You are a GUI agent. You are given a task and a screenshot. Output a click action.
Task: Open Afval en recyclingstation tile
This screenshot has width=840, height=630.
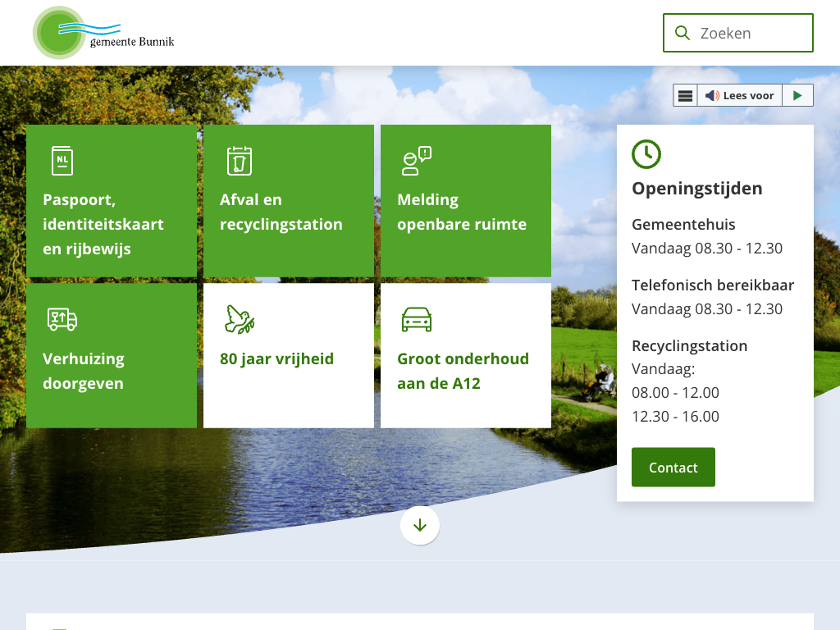coord(281,212)
